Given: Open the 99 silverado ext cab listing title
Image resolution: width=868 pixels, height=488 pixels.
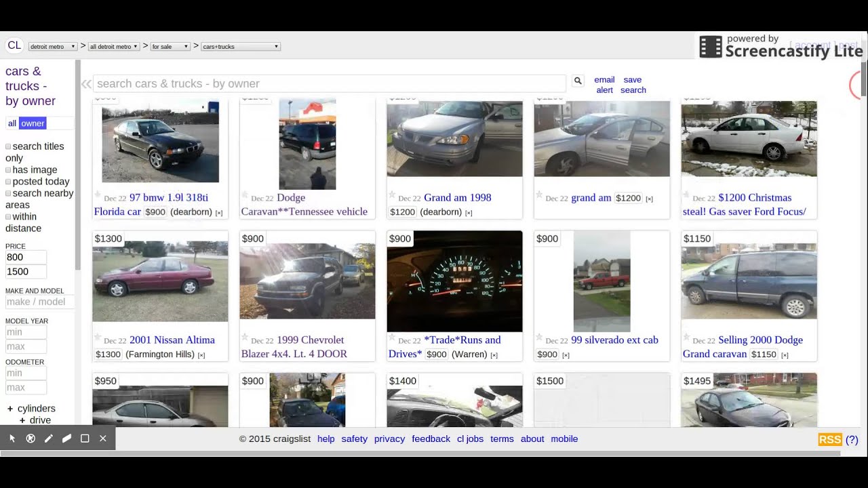Looking at the screenshot, I should (614, 340).
